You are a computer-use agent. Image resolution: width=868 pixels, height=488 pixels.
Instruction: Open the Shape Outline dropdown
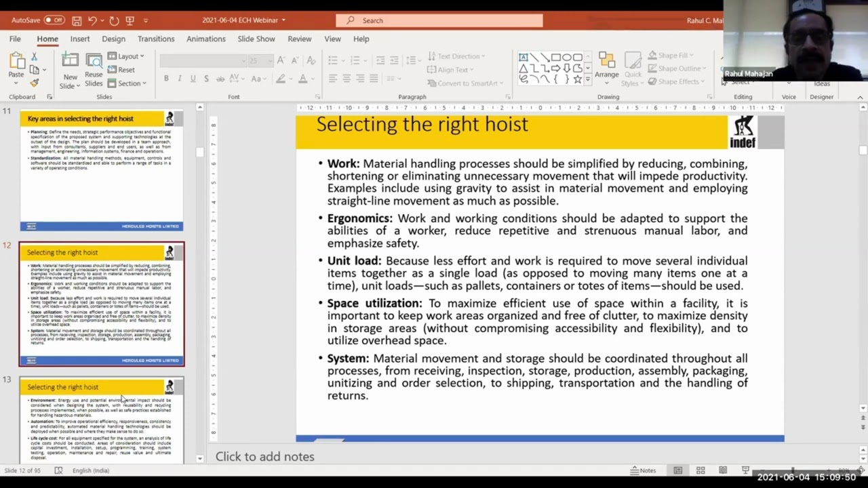(677, 68)
